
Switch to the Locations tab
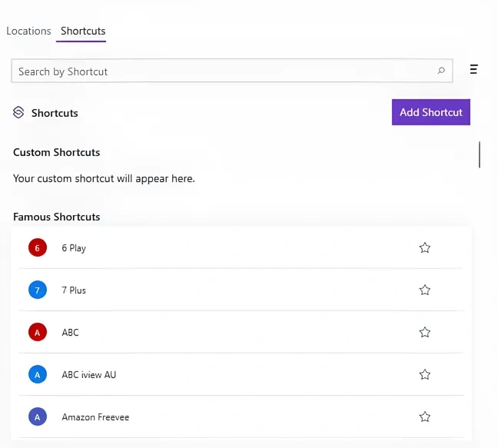(x=28, y=31)
